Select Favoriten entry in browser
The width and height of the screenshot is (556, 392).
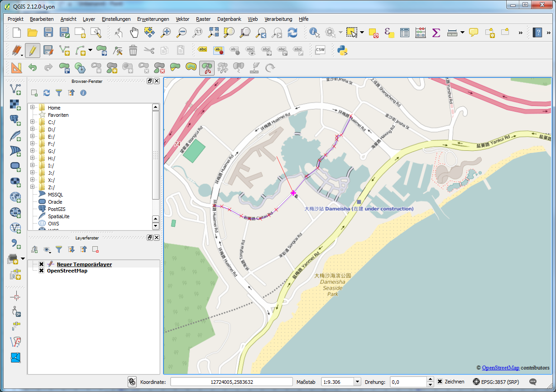click(x=58, y=115)
